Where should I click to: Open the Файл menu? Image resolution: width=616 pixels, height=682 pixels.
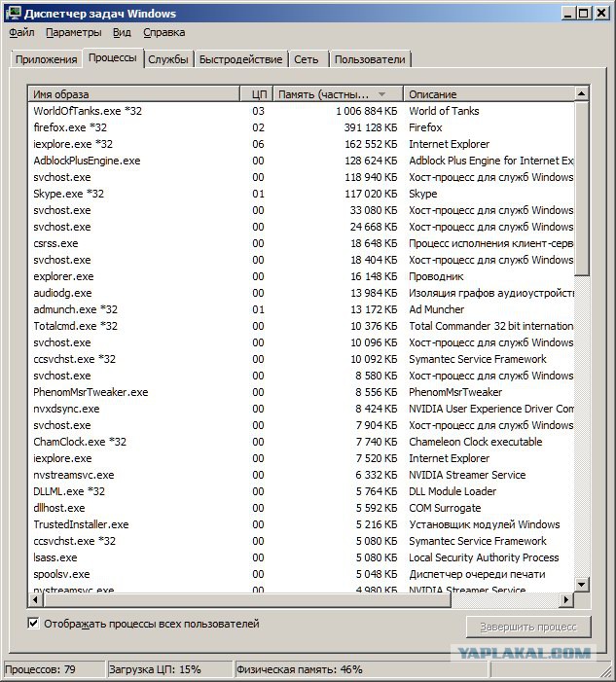pyautogui.click(x=21, y=33)
